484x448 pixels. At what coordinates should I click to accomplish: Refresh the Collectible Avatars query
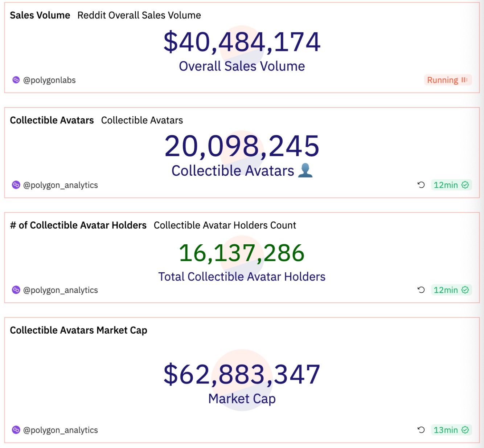pos(421,185)
